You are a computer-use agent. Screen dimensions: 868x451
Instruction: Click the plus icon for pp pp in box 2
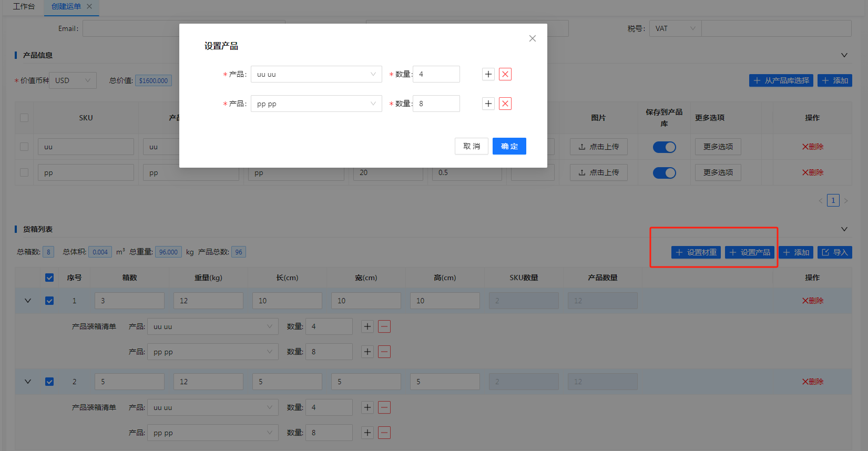coord(367,433)
